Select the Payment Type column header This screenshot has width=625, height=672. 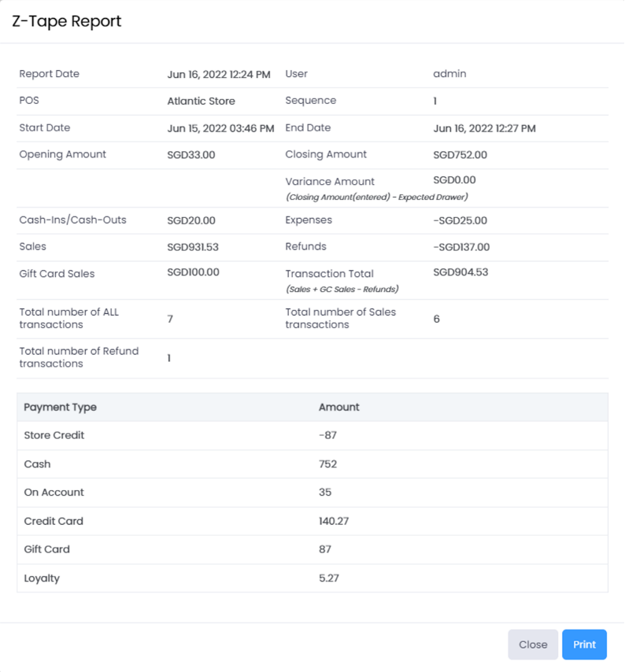point(61,407)
